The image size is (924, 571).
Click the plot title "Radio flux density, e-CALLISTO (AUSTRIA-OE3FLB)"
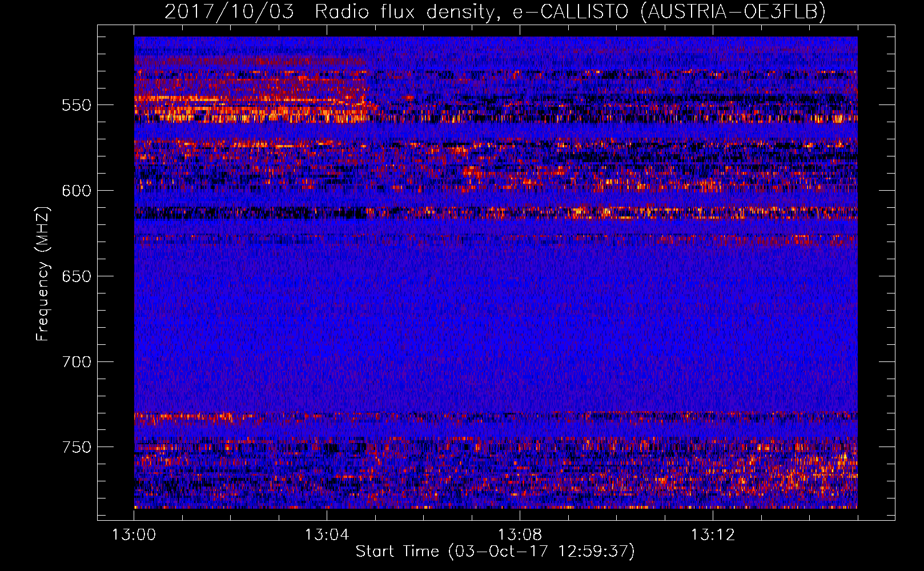point(570,11)
